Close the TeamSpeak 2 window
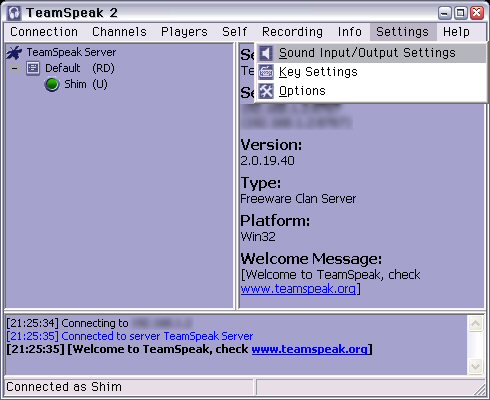Viewport: 490px width, 400px height. tap(477, 13)
